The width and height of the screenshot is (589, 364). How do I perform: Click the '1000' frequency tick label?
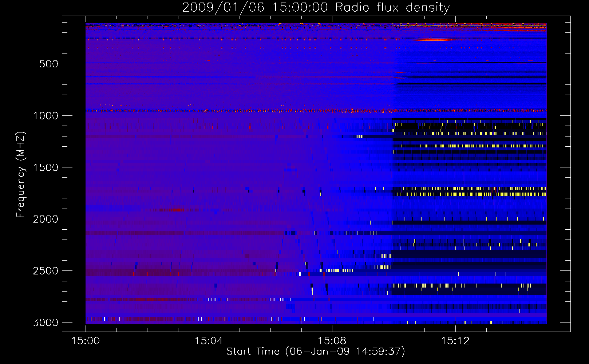pos(46,116)
